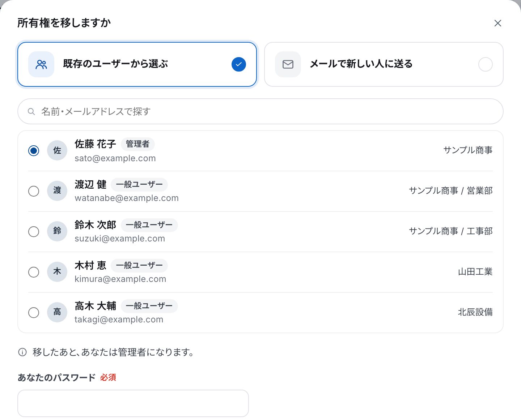This screenshot has height=420, width=521.
Task: Click organization サンプル商事 / 営業部
Action: 451,191
